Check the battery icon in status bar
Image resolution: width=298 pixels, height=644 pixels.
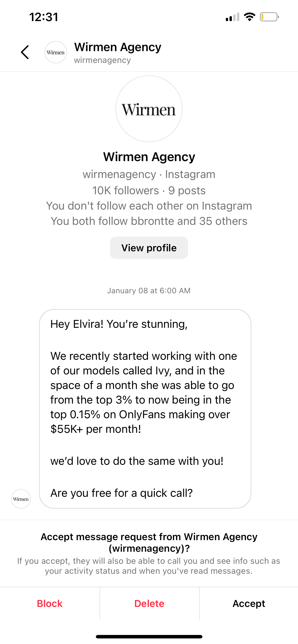[269, 17]
